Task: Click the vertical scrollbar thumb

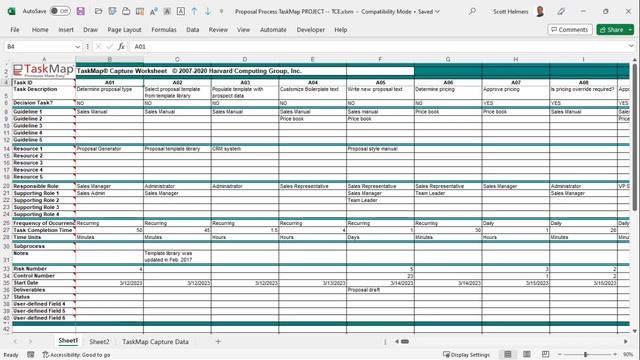Action: click(634, 137)
